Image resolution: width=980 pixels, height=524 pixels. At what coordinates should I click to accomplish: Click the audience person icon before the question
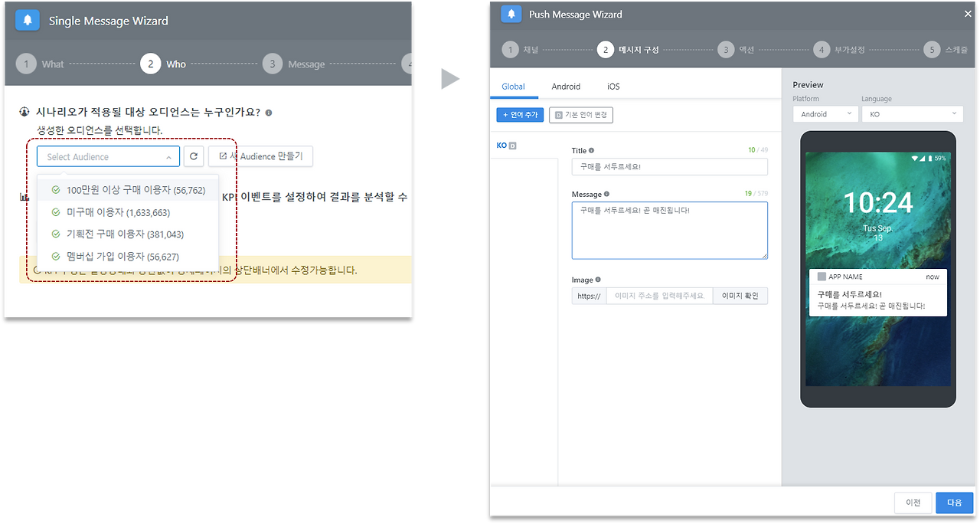click(25, 112)
